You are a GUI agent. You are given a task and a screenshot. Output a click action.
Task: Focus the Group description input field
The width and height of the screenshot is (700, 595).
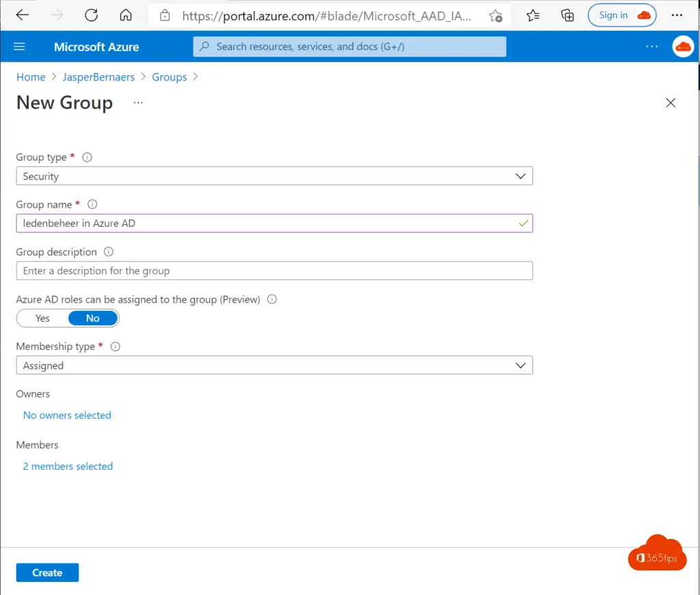tap(275, 271)
